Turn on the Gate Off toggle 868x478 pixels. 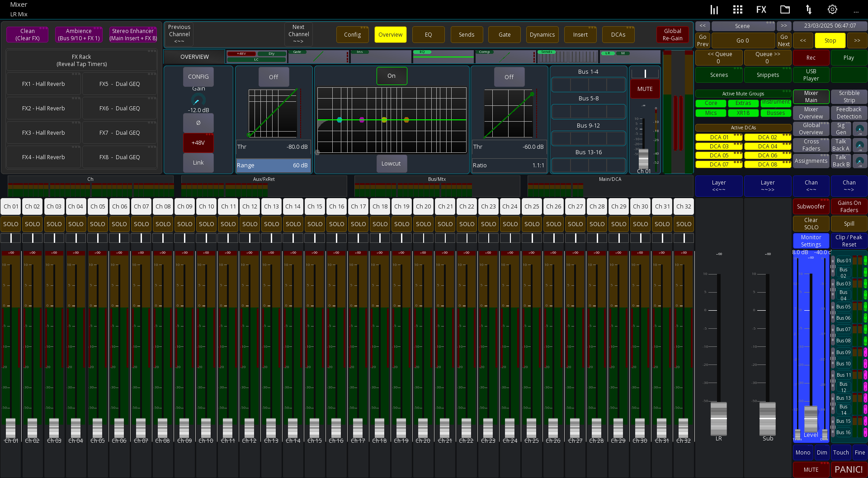click(274, 77)
